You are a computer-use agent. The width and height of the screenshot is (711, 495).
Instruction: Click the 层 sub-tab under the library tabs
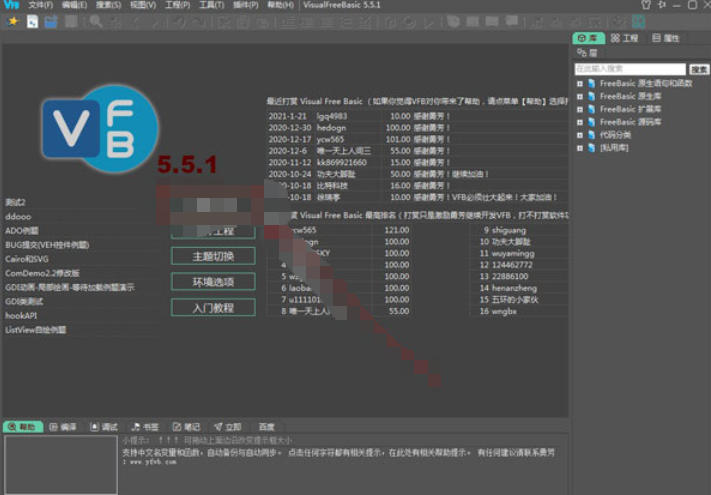(x=587, y=53)
